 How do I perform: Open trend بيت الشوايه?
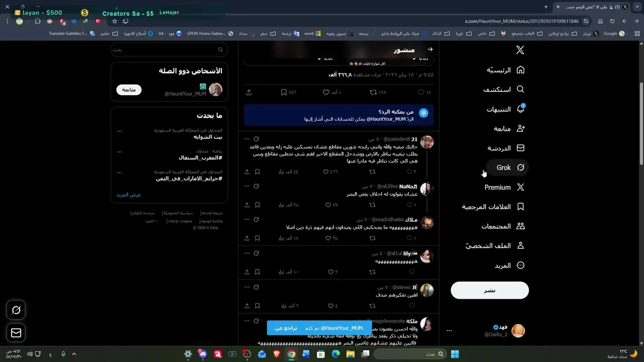[x=208, y=137]
